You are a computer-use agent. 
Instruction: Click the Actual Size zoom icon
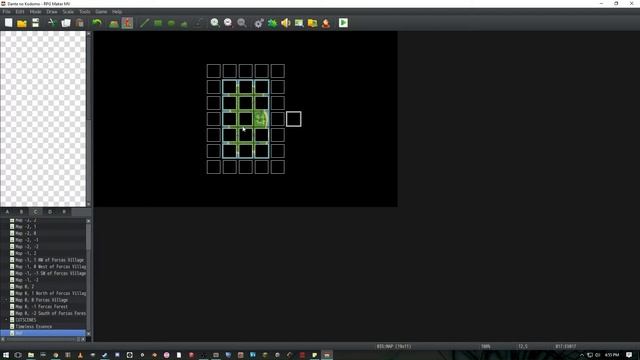tap(242, 23)
